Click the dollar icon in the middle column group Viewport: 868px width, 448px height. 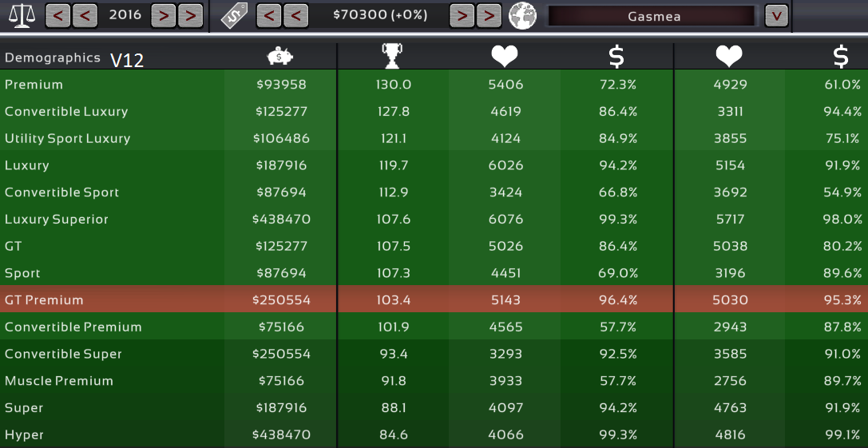click(x=616, y=56)
